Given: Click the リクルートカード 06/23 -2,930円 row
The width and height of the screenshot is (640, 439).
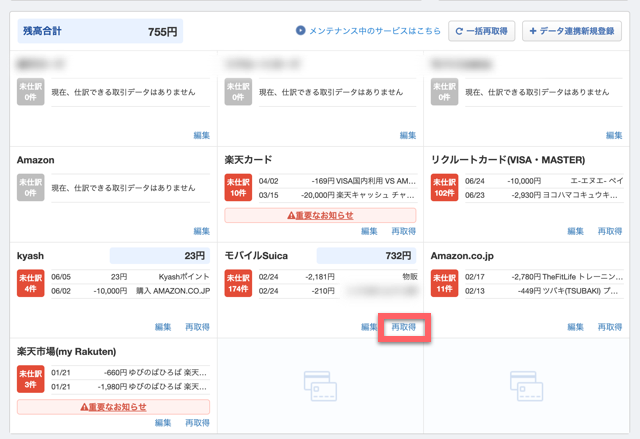Looking at the screenshot, I should coord(544,195).
